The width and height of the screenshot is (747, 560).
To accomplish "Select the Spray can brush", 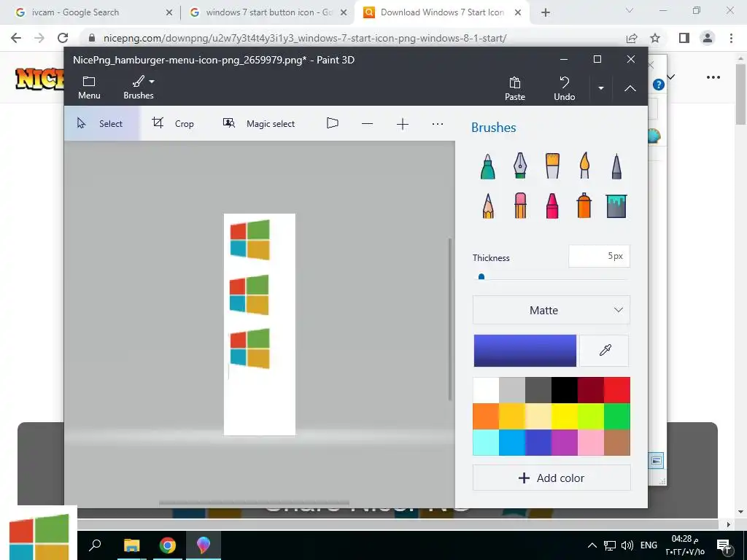I will point(584,206).
